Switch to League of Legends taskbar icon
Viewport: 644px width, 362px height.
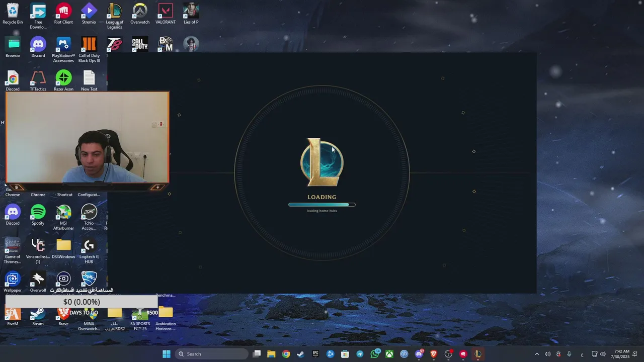click(478, 354)
